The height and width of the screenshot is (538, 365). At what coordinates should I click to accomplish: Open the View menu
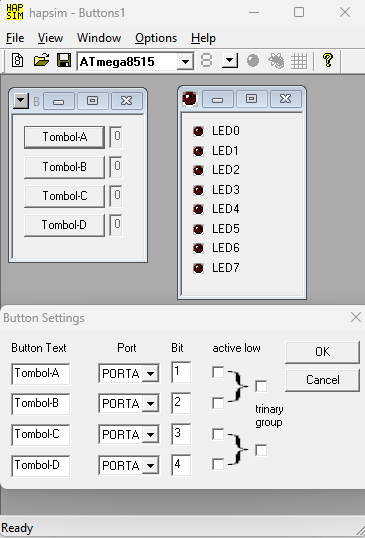click(x=50, y=38)
